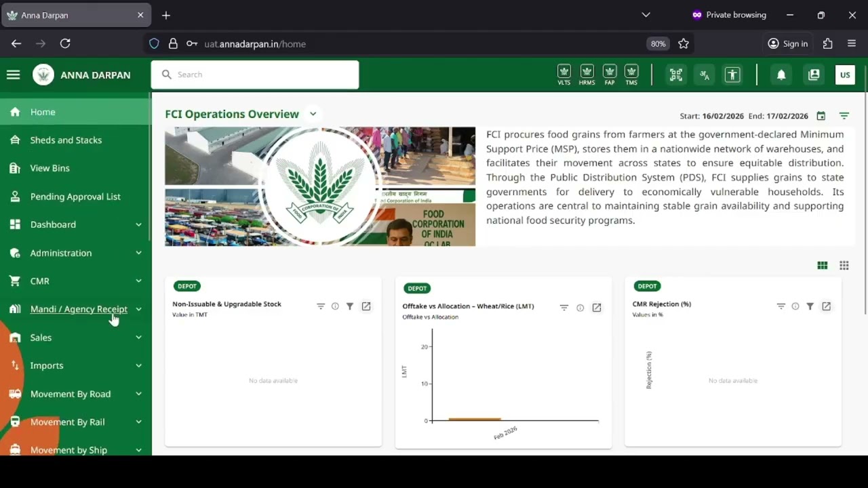Open funnel filter on Non-Issuable Stock card

pos(350,306)
